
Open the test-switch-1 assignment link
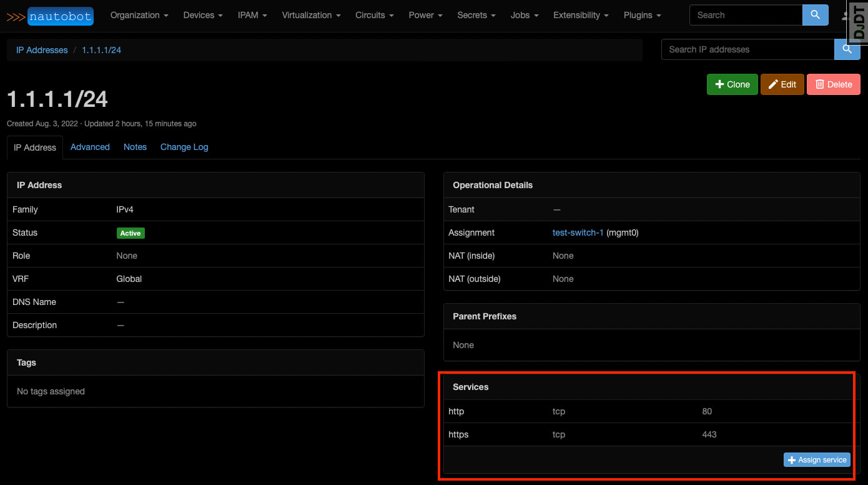[x=578, y=232]
